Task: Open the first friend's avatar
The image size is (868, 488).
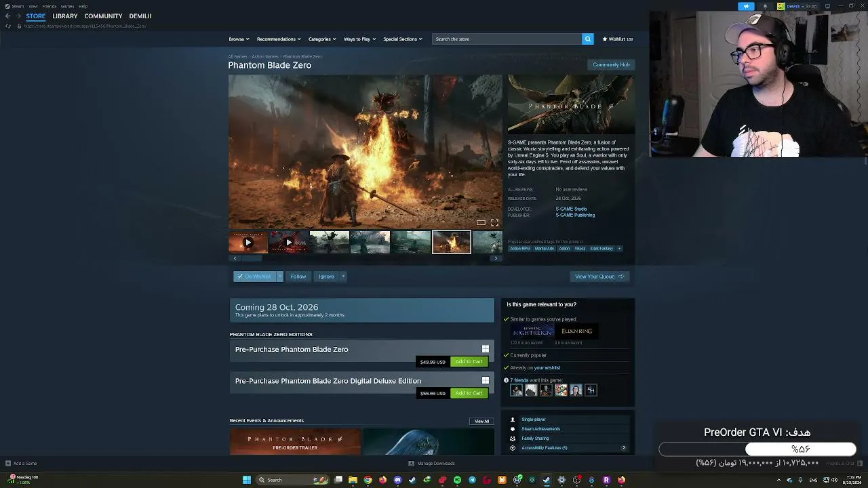Action: point(517,390)
